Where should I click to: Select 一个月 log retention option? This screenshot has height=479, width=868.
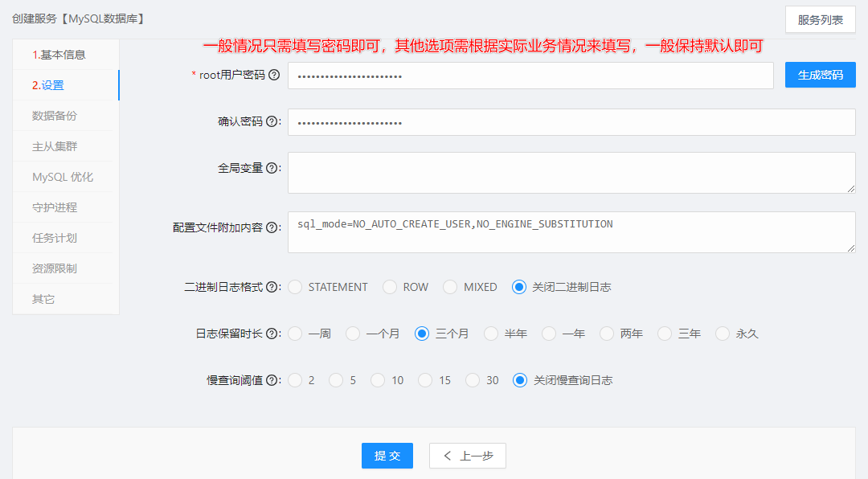(x=353, y=334)
